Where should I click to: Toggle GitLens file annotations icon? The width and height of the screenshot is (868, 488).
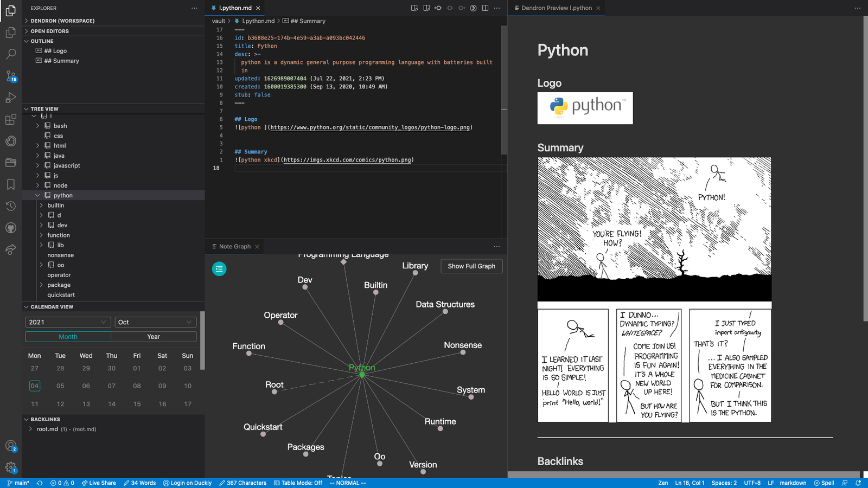[x=474, y=8]
